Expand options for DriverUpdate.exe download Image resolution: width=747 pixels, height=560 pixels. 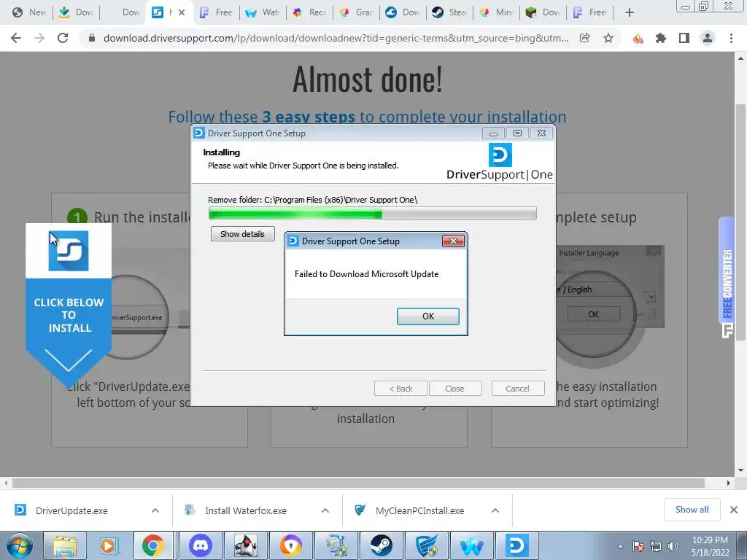coord(155,510)
